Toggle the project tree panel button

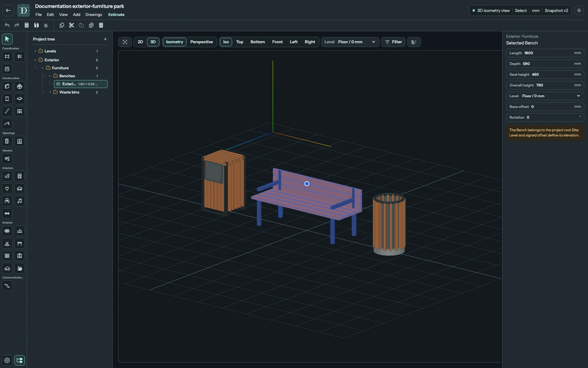click(x=20, y=360)
